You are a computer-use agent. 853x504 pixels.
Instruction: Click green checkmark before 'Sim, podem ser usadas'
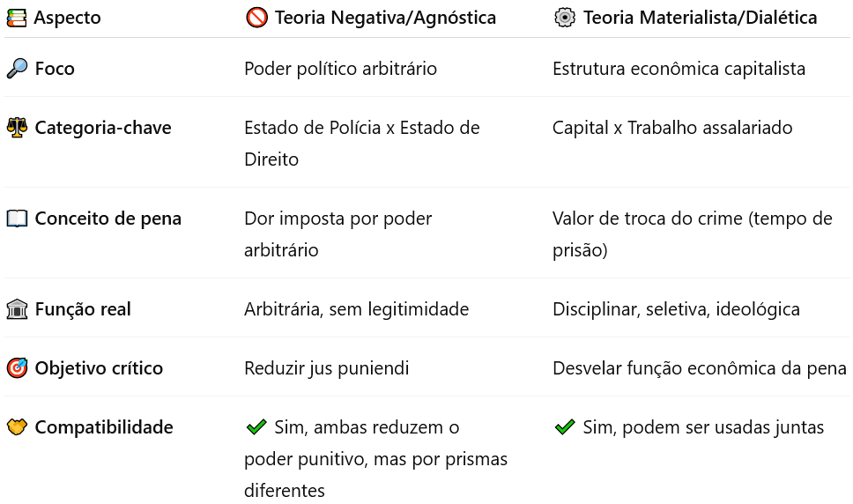(565, 427)
